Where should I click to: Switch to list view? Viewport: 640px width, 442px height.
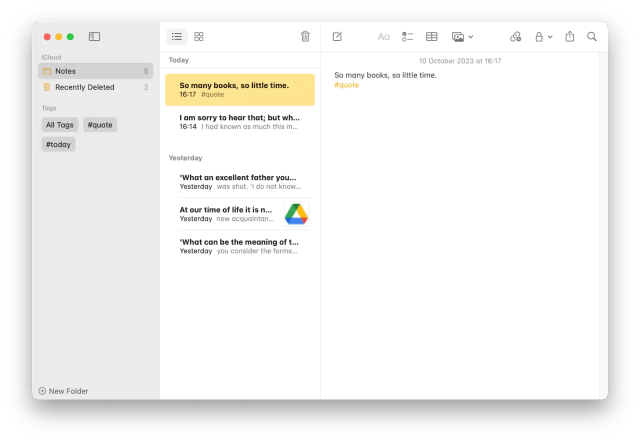[177, 37]
